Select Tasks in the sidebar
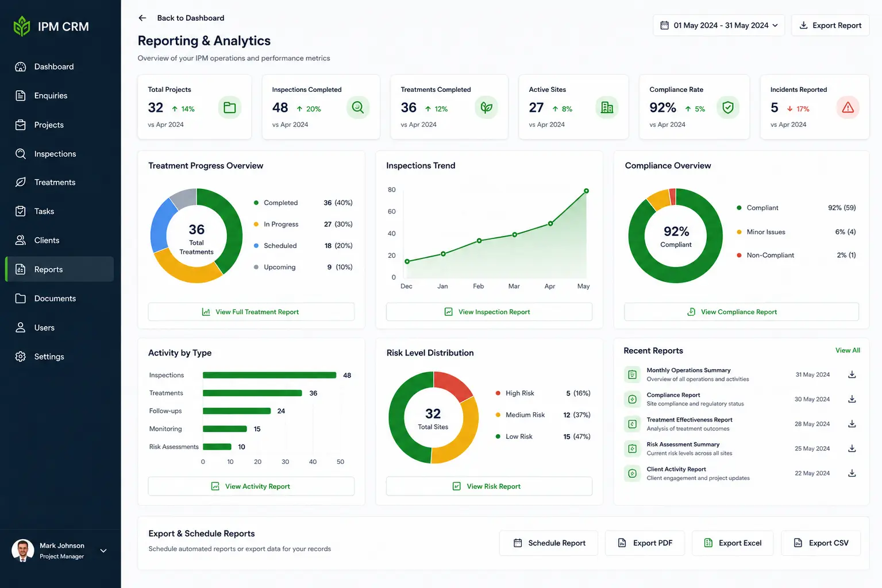This screenshot has width=882, height=588. pos(60,211)
